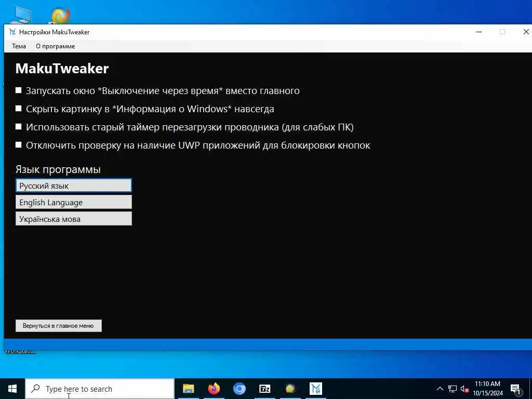This screenshot has height=399, width=532.
Task: Click the MakuTweaker taskbar icon
Action: coord(315,389)
